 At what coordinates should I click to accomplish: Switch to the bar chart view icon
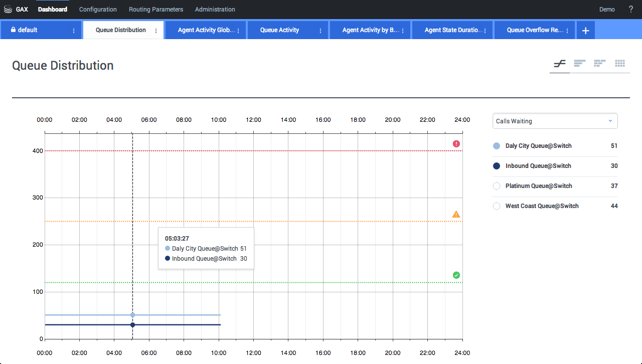pyautogui.click(x=579, y=63)
